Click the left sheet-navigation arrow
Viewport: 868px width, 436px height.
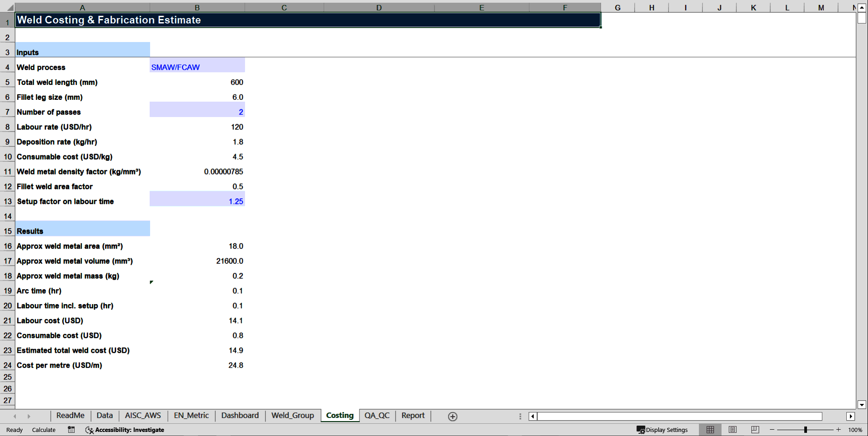coord(15,416)
